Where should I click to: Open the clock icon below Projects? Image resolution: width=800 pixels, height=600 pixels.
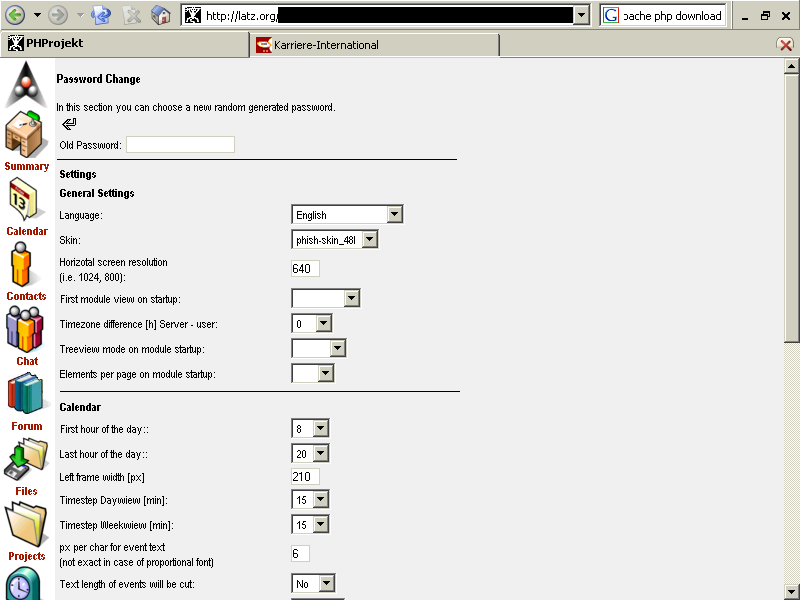[23, 583]
